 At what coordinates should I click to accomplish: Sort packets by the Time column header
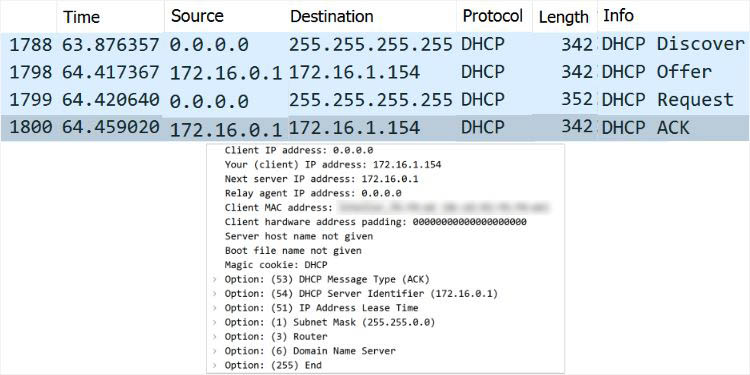point(81,17)
